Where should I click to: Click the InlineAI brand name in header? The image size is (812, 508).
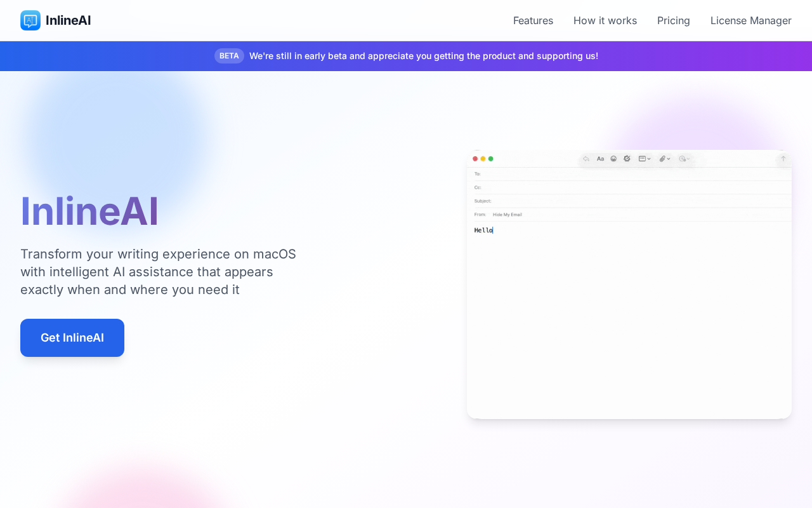point(68,20)
